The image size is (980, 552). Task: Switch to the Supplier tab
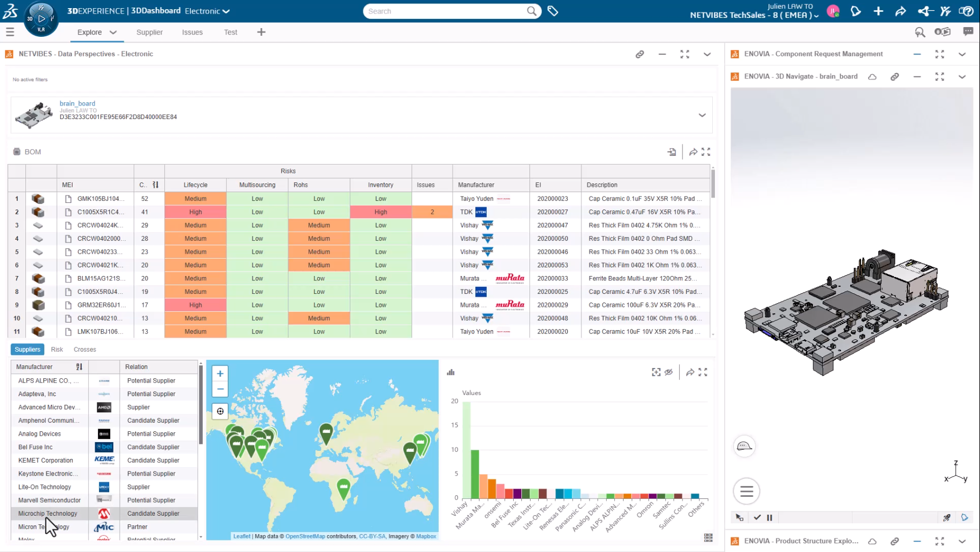click(149, 32)
